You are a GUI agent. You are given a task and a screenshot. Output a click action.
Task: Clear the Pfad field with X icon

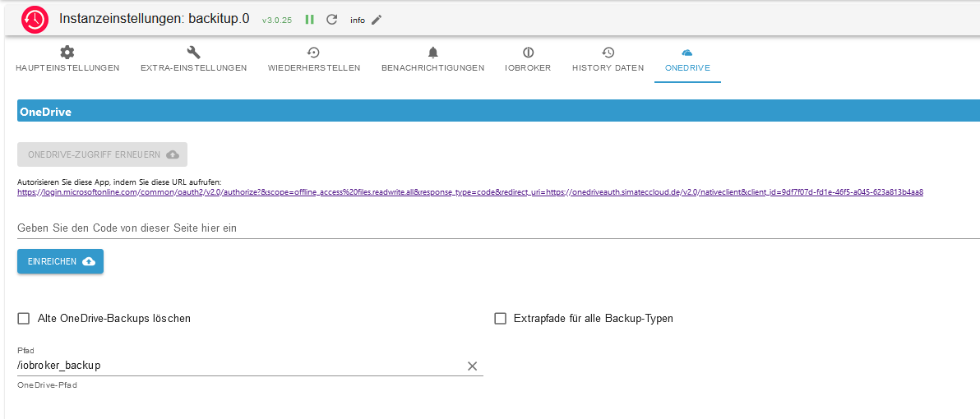tap(473, 366)
